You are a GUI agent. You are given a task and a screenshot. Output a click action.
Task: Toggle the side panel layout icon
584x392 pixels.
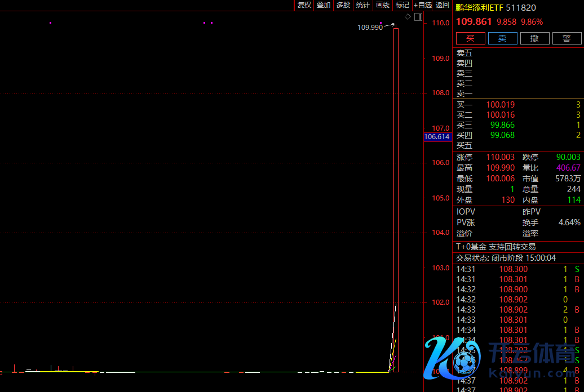[418, 17]
